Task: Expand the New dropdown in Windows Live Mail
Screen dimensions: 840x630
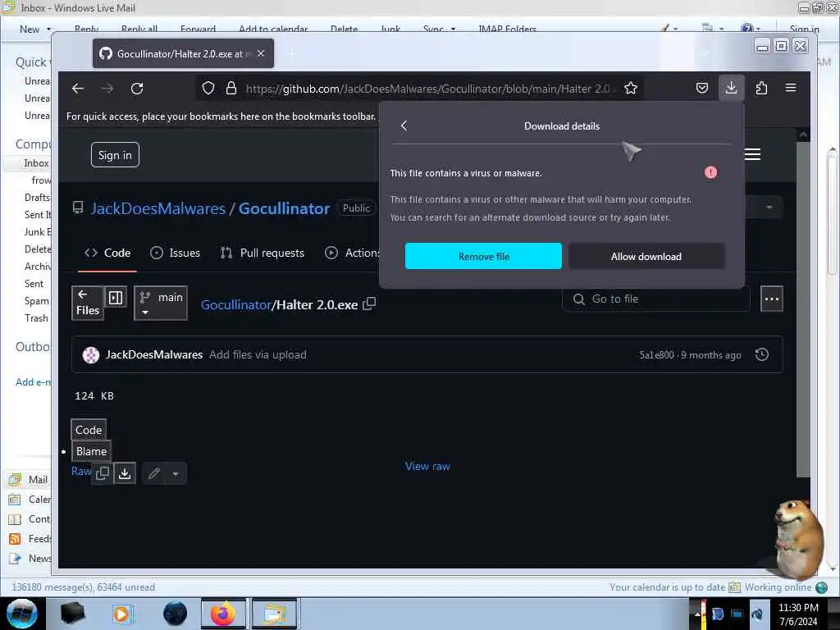Action: tap(48, 29)
